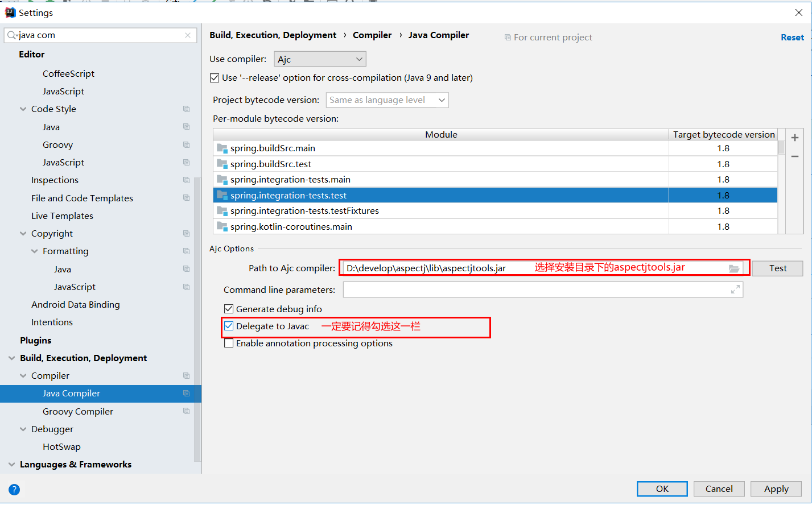Toggle the '--release' cross-compilation option
This screenshot has height=505, width=812.
click(215, 78)
